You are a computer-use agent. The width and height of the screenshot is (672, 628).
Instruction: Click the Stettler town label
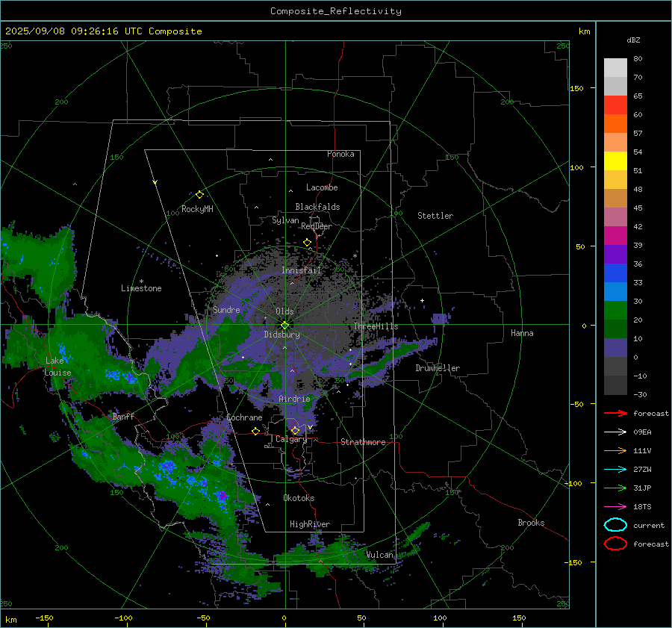[435, 216]
